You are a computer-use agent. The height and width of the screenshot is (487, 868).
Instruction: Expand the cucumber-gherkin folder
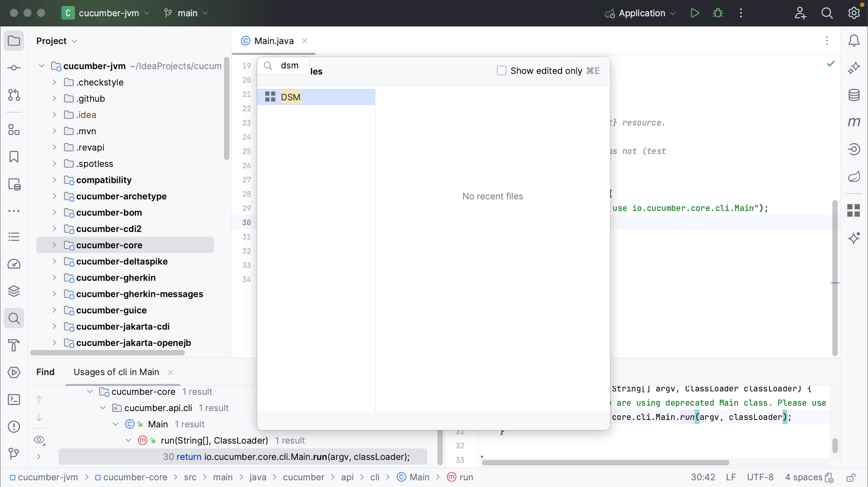coord(54,278)
